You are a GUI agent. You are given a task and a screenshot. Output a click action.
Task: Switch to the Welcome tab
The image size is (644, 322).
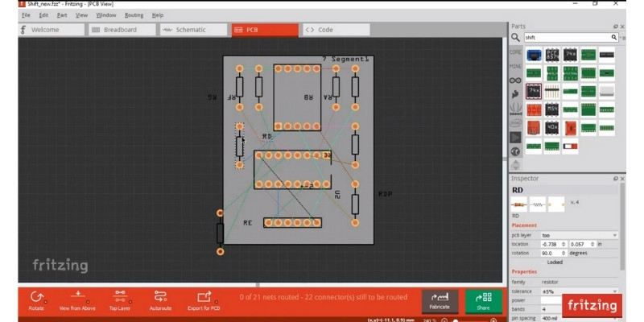(51, 30)
